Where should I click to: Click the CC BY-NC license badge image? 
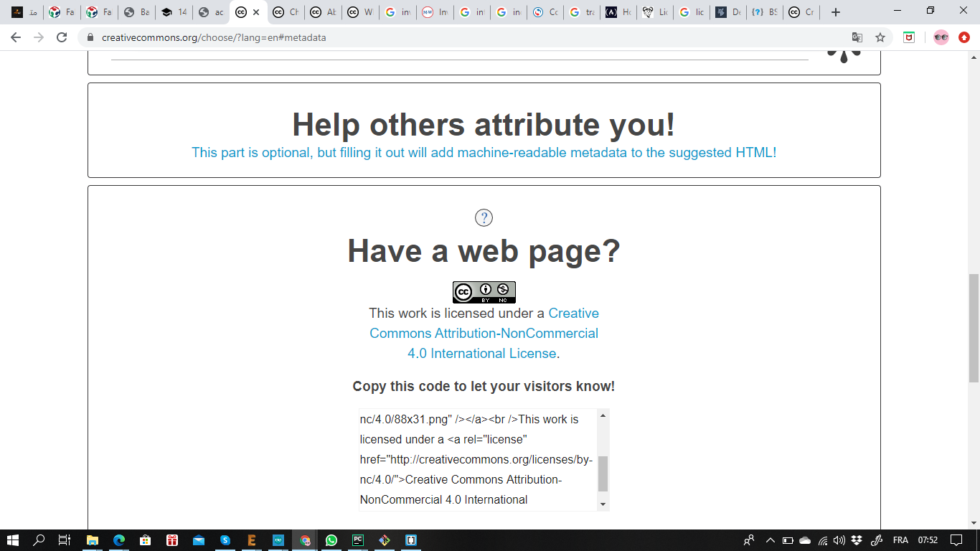[x=484, y=292]
